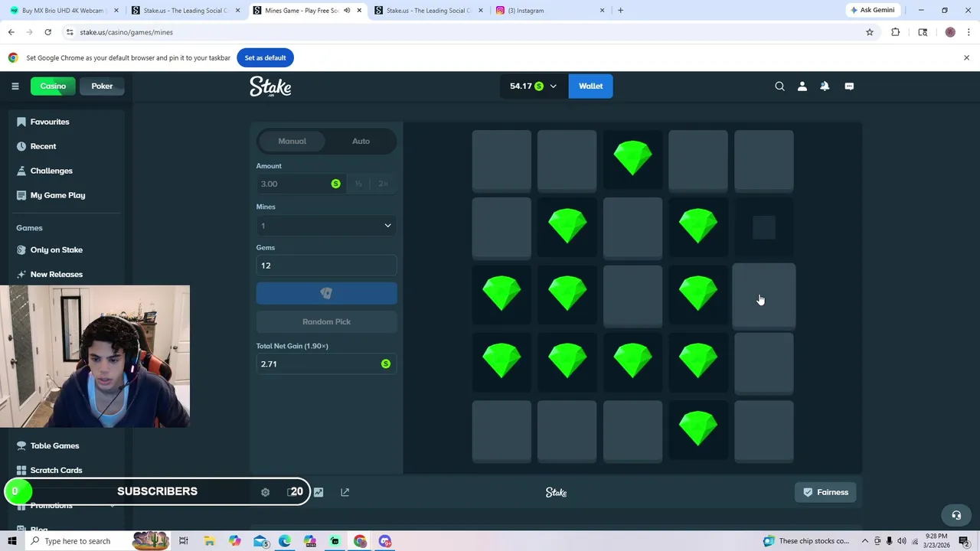Open File Explorer from taskbar
The width and height of the screenshot is (980, 551).
pyautogui.click(x=209, y=541)
